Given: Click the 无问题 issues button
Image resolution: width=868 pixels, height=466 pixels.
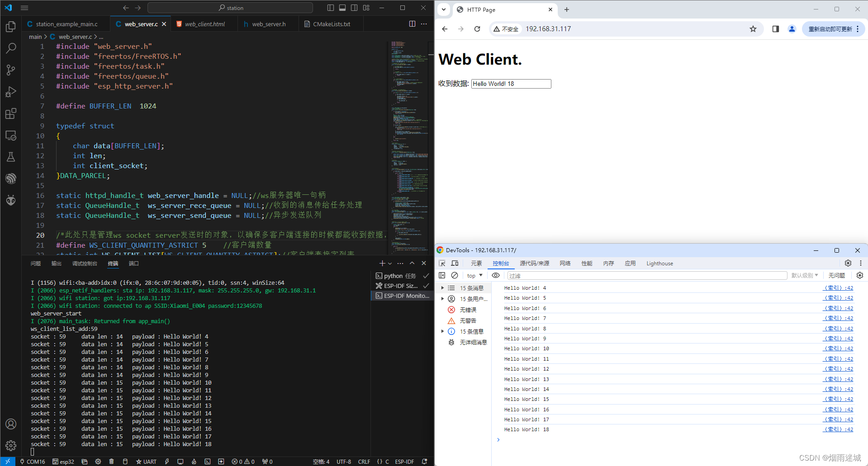Looking at the screenshot, I should pyautogui.click(x=837, y=275).
